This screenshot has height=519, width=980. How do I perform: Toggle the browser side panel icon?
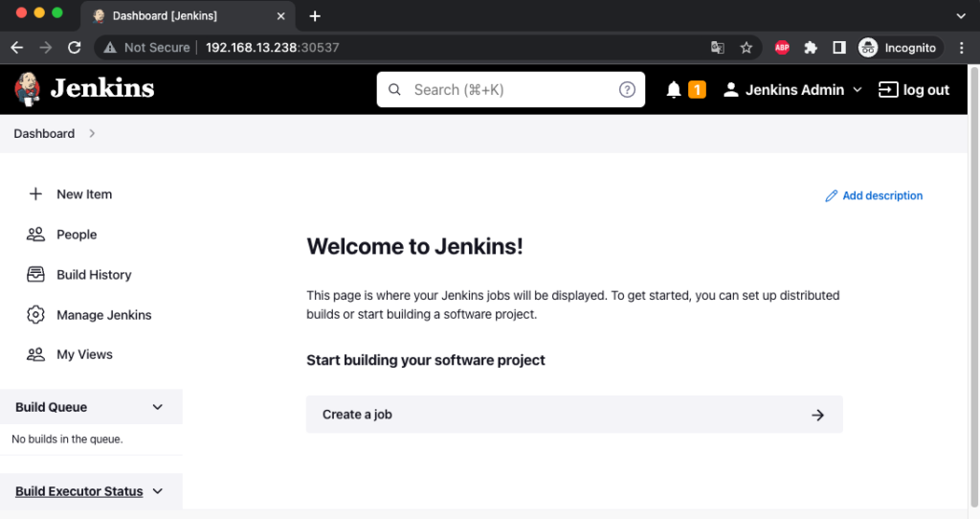pos(839,48)
